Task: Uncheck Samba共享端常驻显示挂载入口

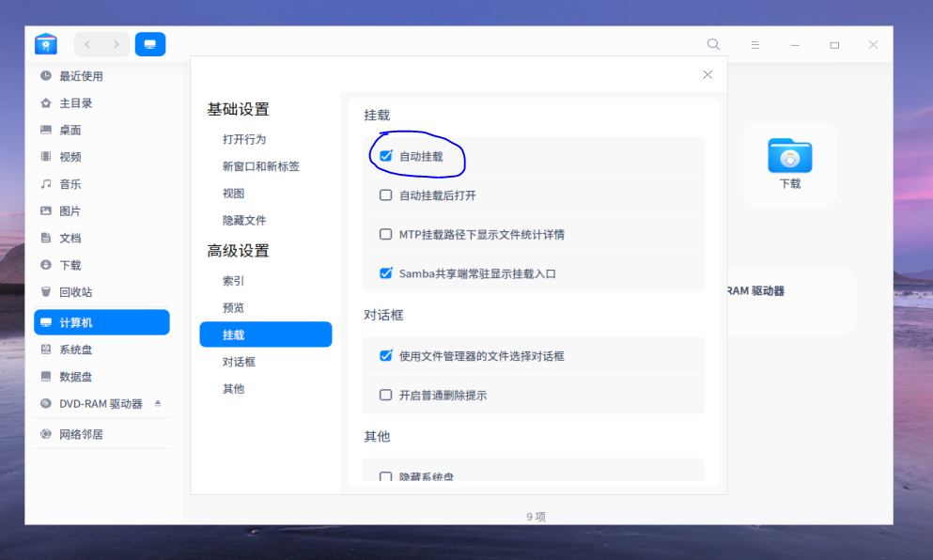Action: coord(385,273)
